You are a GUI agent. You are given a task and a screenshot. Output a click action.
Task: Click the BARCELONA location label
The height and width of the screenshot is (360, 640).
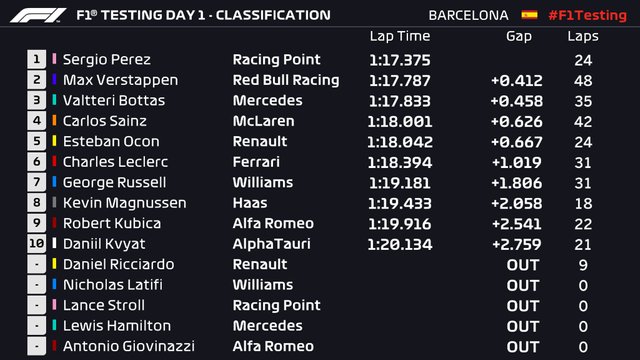468,16
